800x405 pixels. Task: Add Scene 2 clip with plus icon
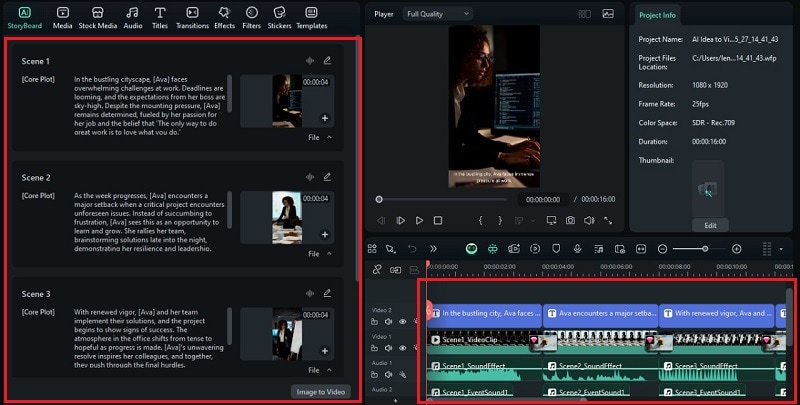324,234
